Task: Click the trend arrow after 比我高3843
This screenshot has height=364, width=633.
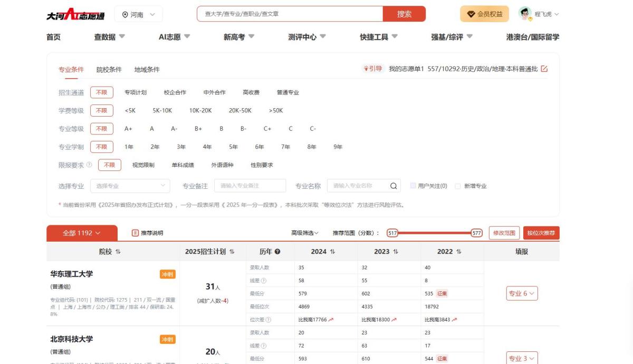Action: pos(454,320)
